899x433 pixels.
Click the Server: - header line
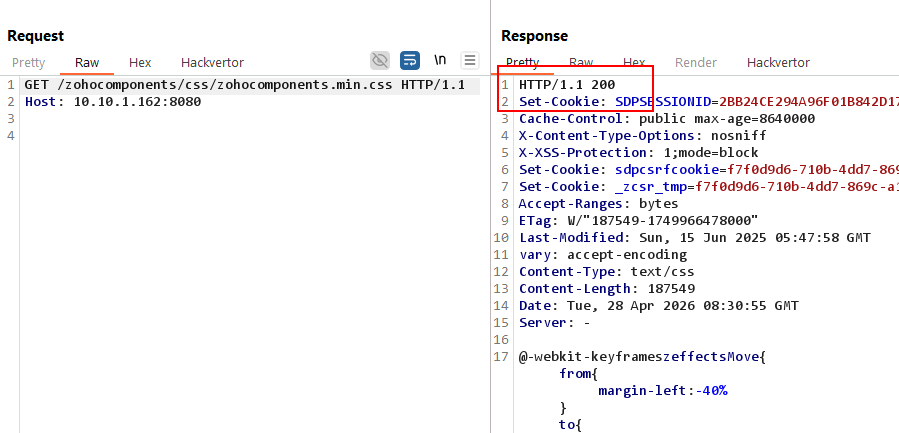(554, 322)
